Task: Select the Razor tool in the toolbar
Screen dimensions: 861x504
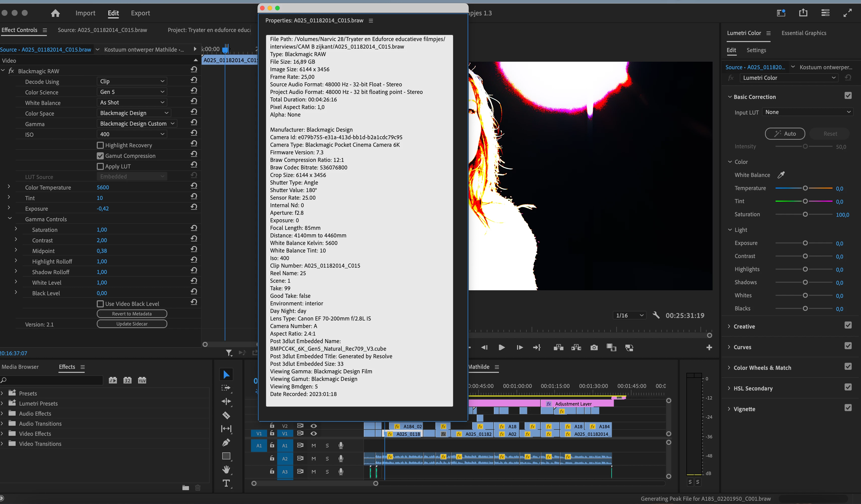Action: (x=226, y=415)
